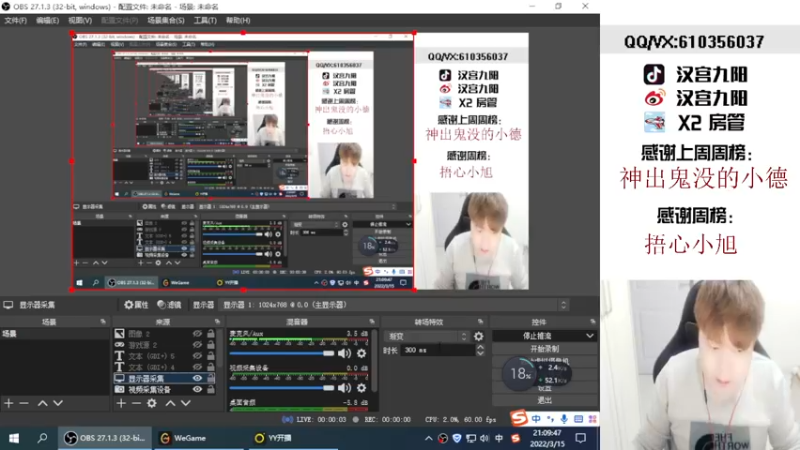
Task: Click the mixer panel vertical scrollbar
Action: [x=375, y=362]
